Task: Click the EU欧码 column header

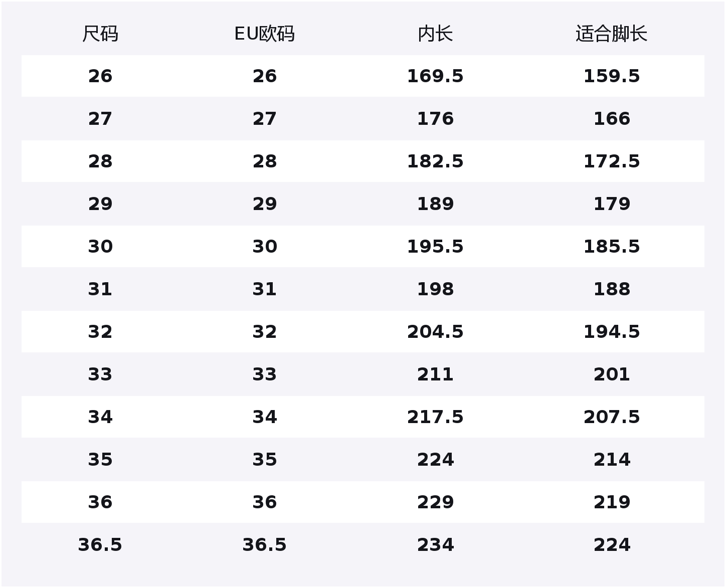Action: (264, 34)
